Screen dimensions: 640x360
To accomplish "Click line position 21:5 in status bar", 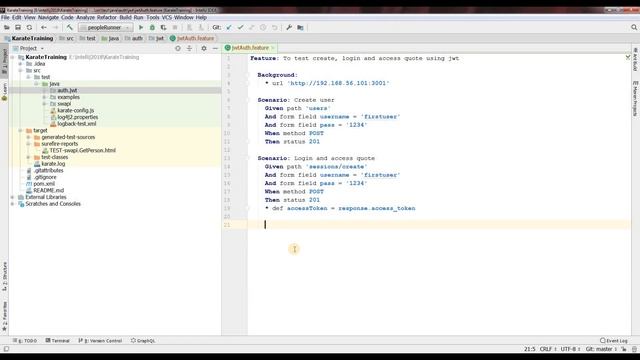I will 529,349.
